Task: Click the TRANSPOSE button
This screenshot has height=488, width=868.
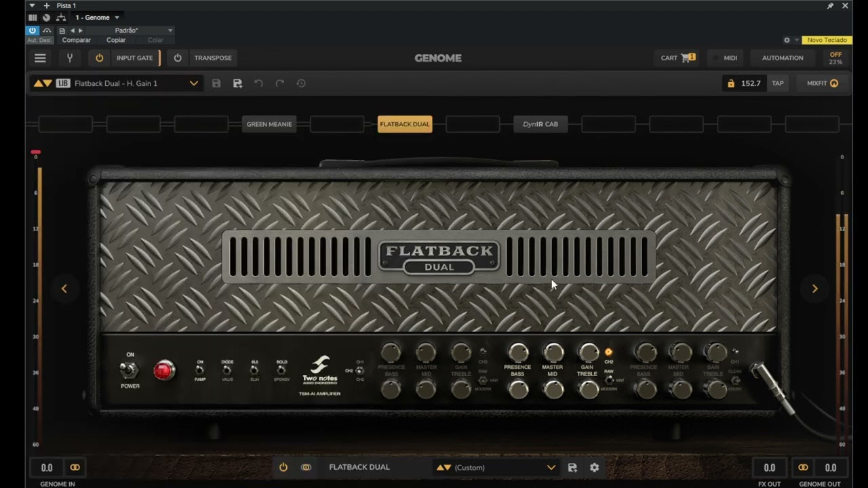Action: coord(213,58)
